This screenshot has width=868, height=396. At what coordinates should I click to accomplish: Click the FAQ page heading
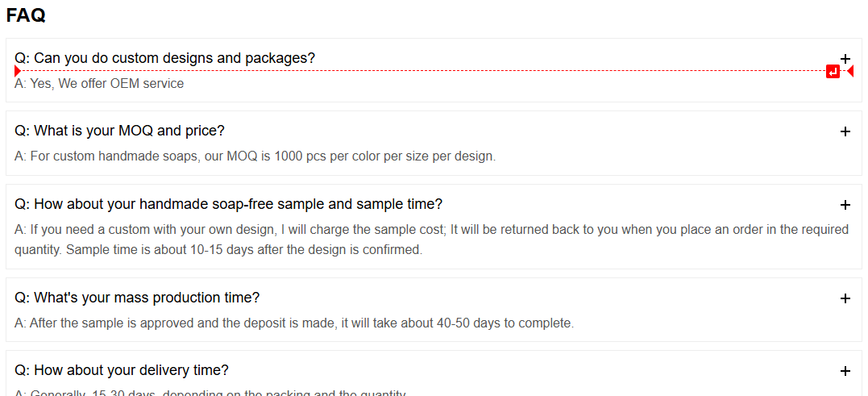click(26, 15)
